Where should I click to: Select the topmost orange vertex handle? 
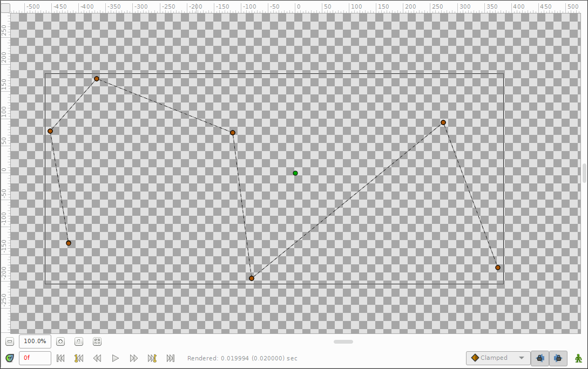click(97, 79)
